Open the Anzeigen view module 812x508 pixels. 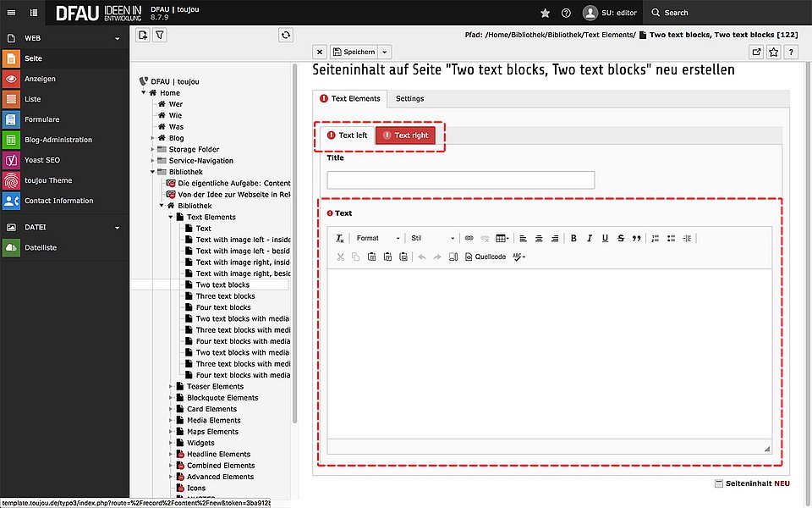64,79
